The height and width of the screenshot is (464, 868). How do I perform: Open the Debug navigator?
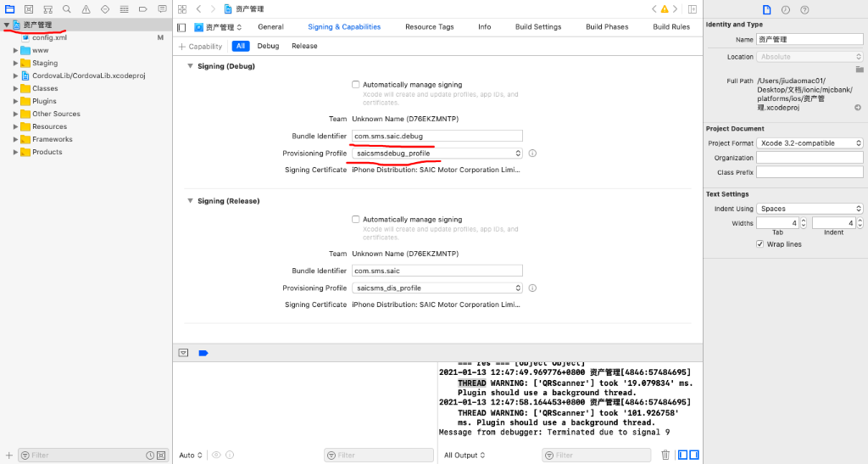click(x=124, y=8)
